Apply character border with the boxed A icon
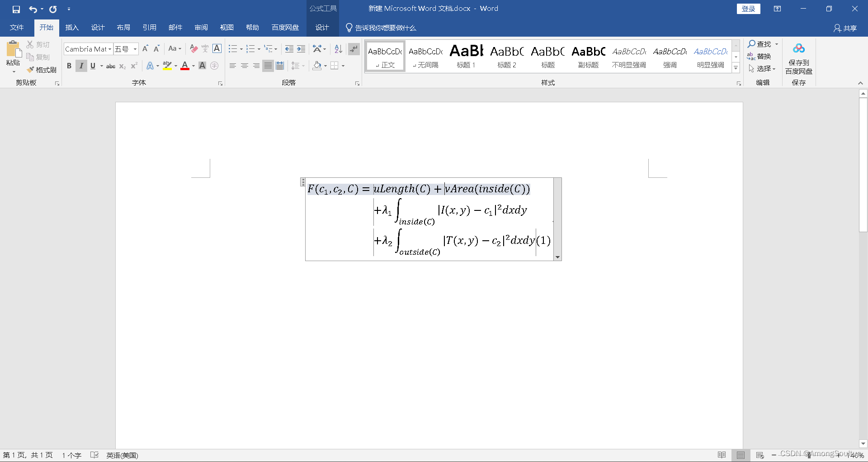 [217, 49]
